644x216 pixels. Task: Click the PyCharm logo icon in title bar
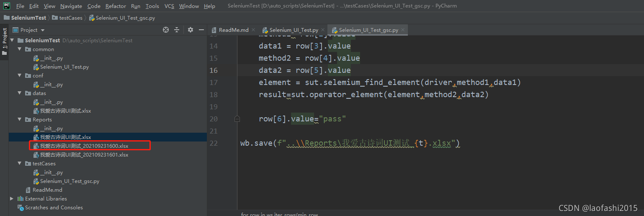7,6
